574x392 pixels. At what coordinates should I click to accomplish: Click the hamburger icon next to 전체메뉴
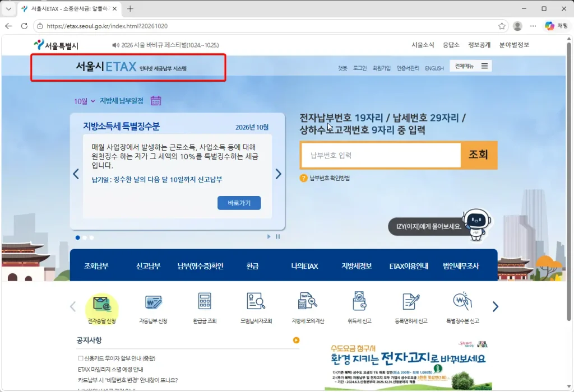click(484, 66)
